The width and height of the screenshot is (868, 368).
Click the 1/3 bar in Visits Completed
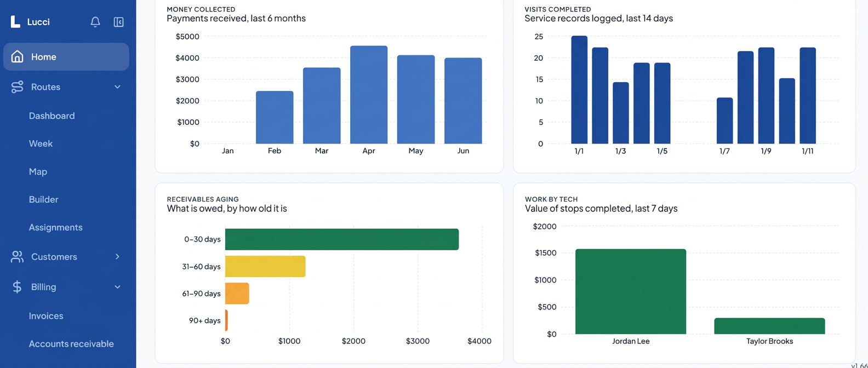click(x=621, y=113)
